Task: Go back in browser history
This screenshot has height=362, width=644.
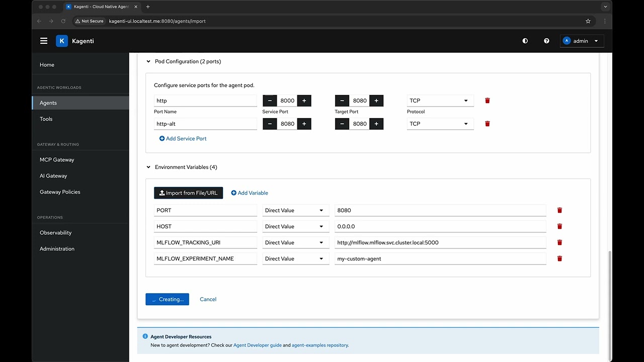Action: click(x=39, y=21)
